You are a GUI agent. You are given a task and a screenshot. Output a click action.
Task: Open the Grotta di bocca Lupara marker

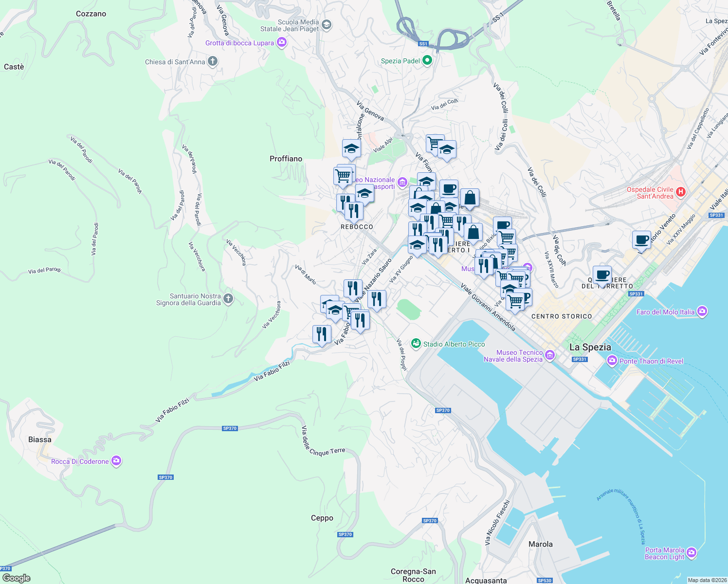(x=281, y=42)
